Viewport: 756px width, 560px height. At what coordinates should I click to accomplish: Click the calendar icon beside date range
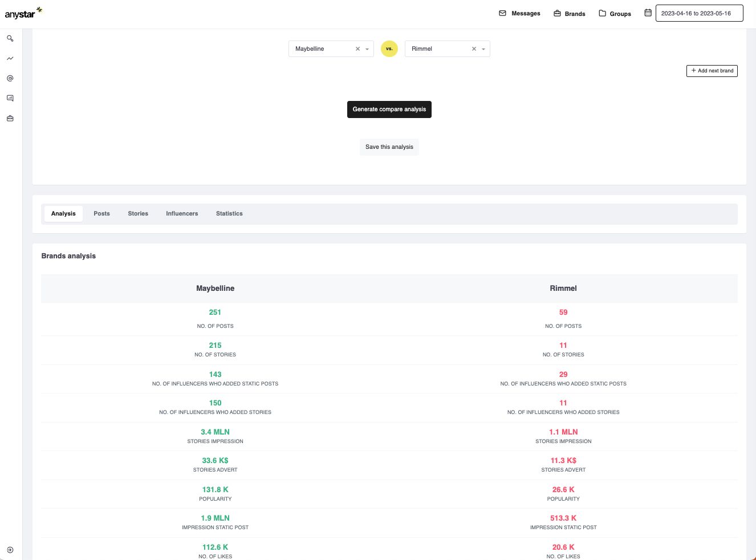[x=648, y=13]
